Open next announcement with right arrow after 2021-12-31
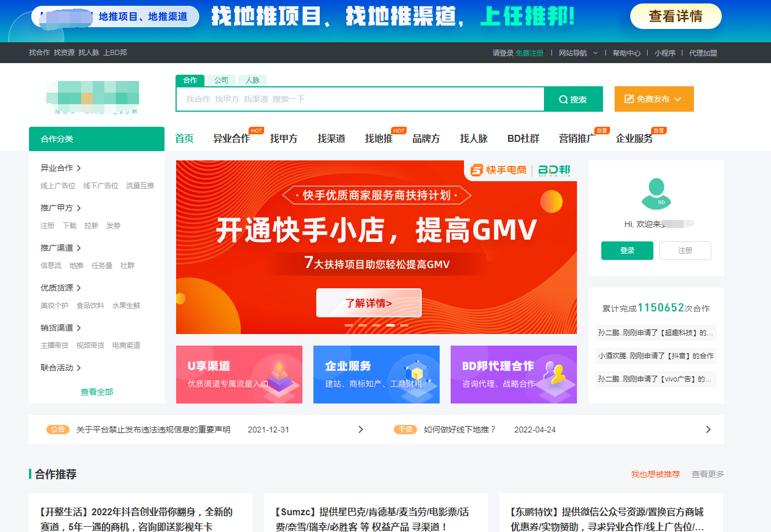 click(x=361, y=430)
